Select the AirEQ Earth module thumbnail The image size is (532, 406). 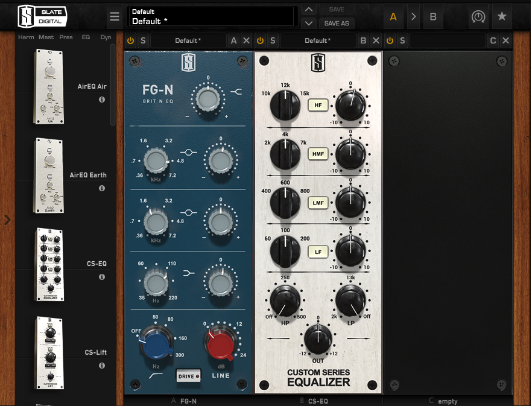tap(48, 176)
